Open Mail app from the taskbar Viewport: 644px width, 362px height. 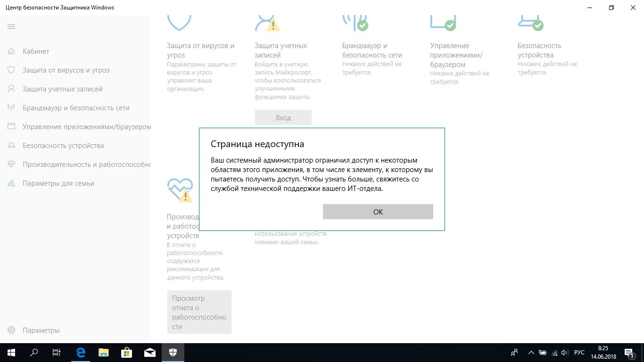coord(150,353)
